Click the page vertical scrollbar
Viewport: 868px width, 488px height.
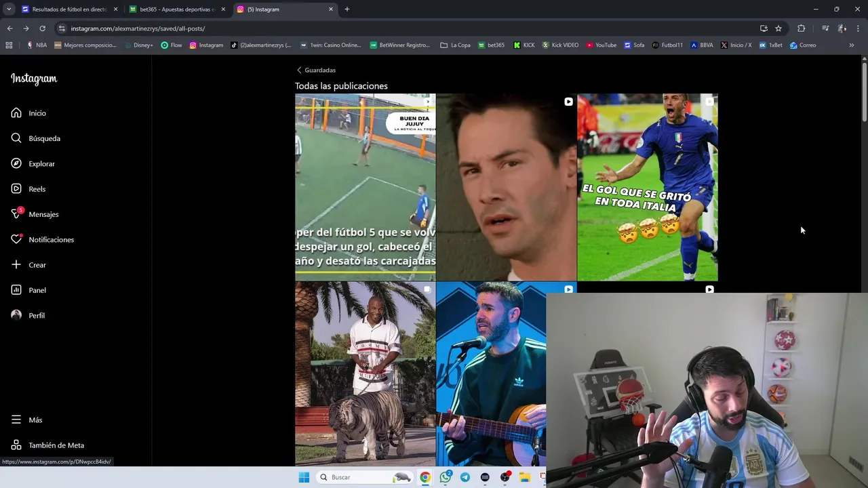click(x=865, y=91)
